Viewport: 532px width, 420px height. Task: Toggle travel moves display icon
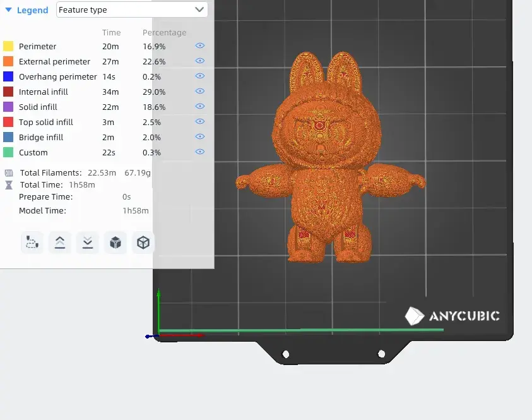tap(32, 243)
